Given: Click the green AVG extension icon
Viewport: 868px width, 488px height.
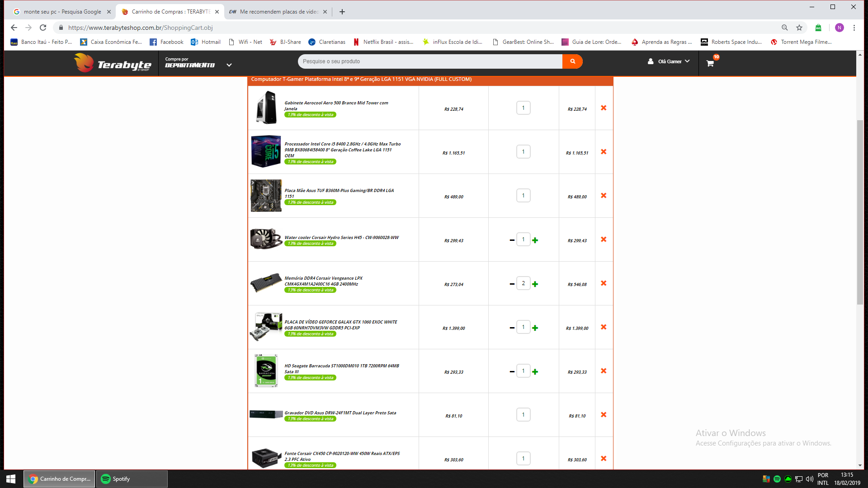Looking at the screenshot, I should pyautogui.click(x=818, y=28).
